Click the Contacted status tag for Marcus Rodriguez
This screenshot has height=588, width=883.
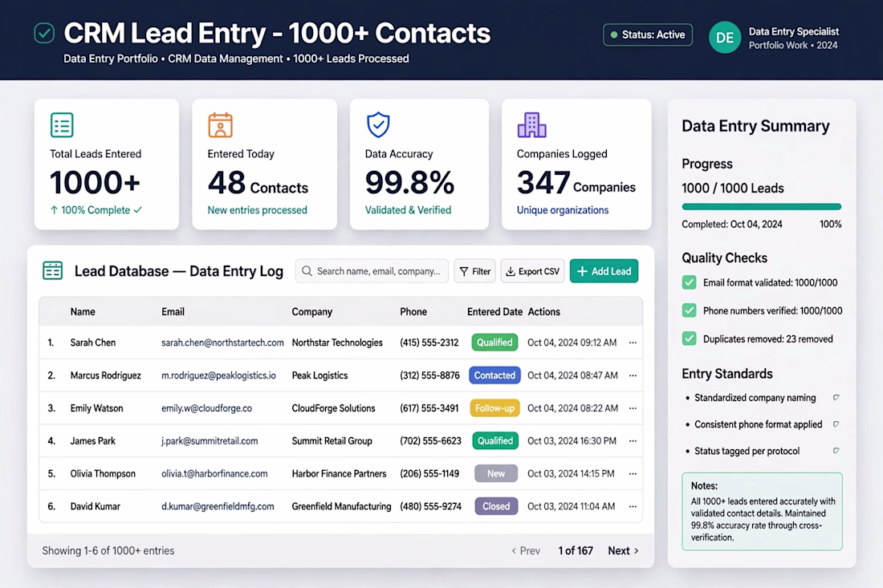[x=494, y=375]
